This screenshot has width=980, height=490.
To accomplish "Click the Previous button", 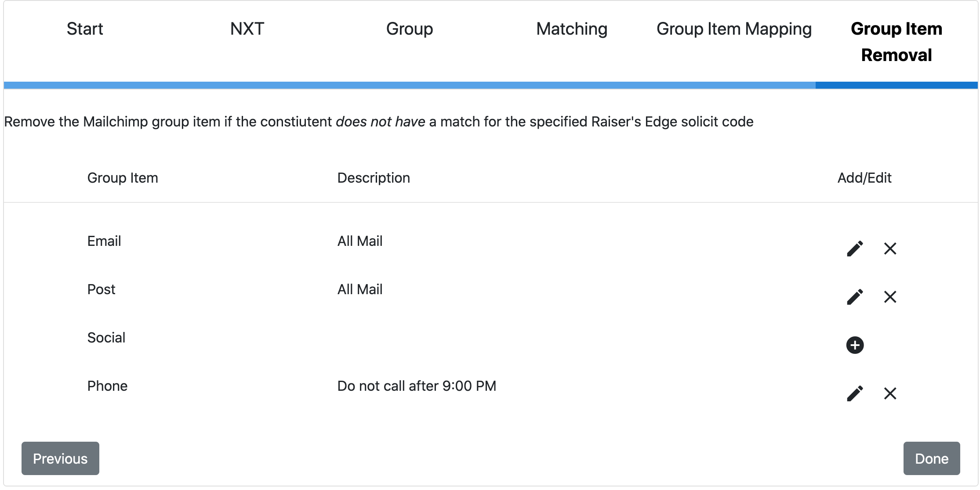I will [60, 458].
